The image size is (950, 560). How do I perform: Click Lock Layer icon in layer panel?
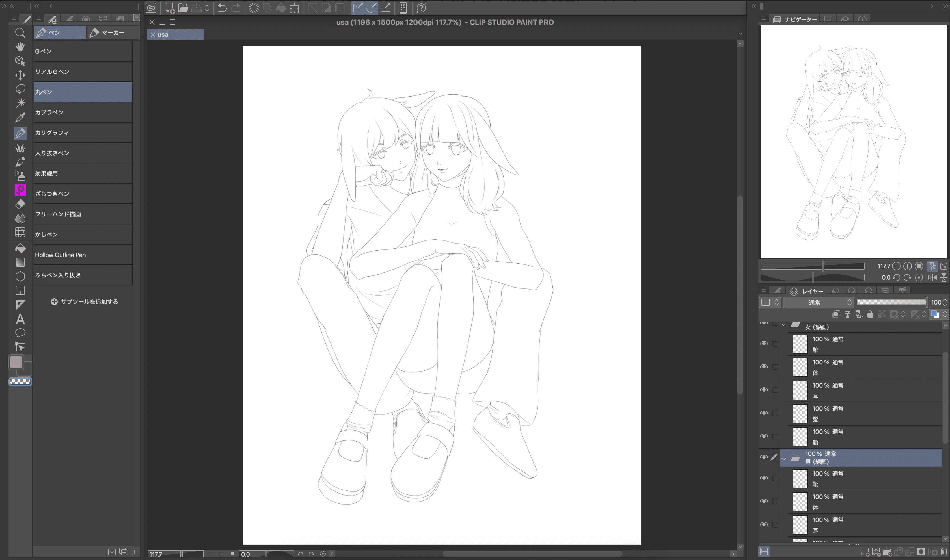tap(870, 314)
